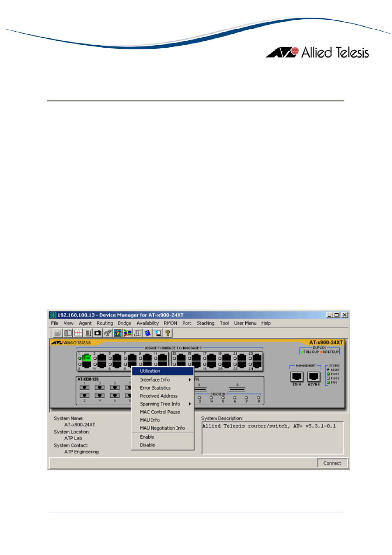Click the wrench toolbar icon
Image resolution: width=392 pixels, height=555 pixels.
(x=108, y=333)
